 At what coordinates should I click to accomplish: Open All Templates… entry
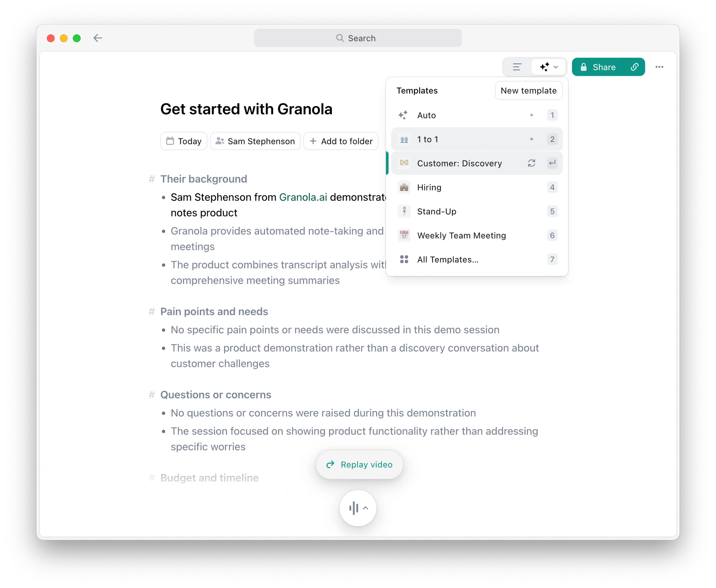coord(477,260)
